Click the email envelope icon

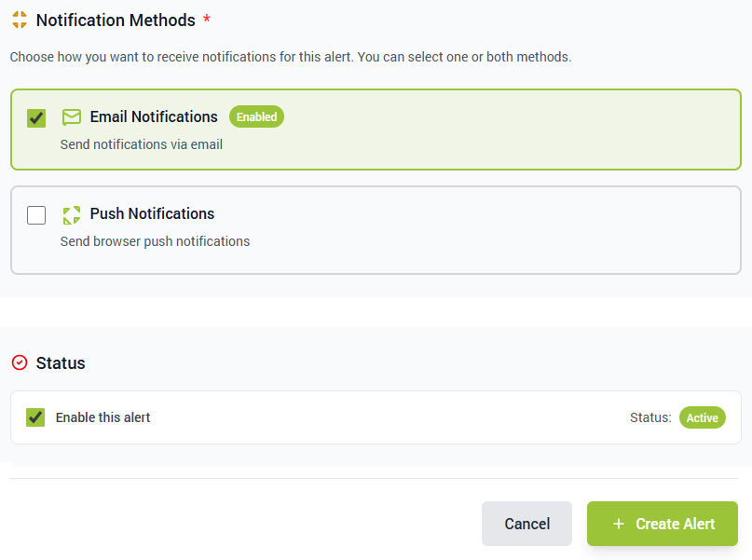[x=72, y=117]
